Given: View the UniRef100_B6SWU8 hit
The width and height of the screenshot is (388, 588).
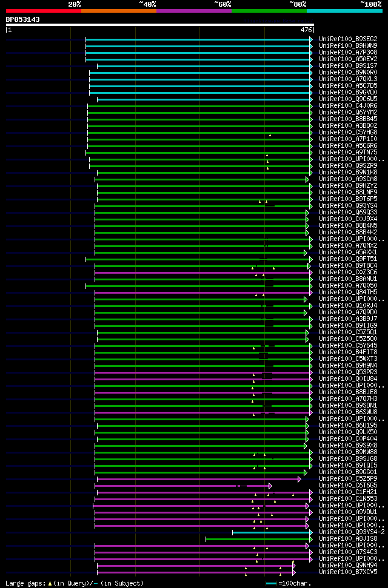Looking at the screenshot, I should (348, 412).
